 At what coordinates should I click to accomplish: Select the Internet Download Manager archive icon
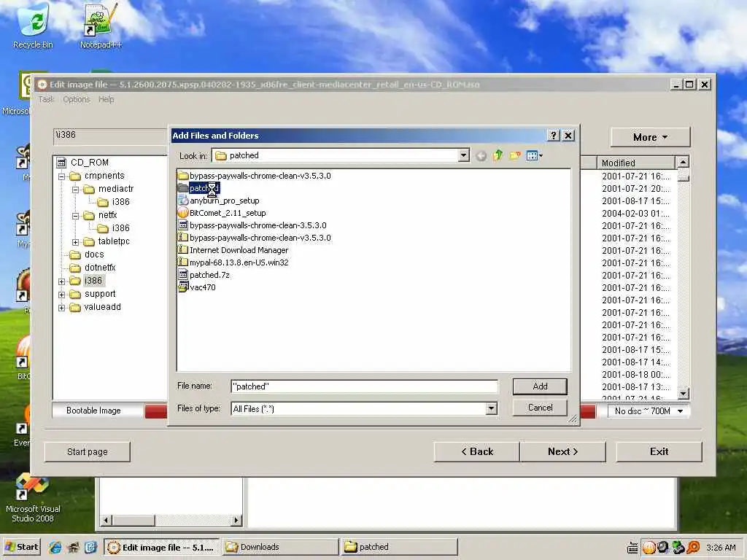click(x=183, y=250)
